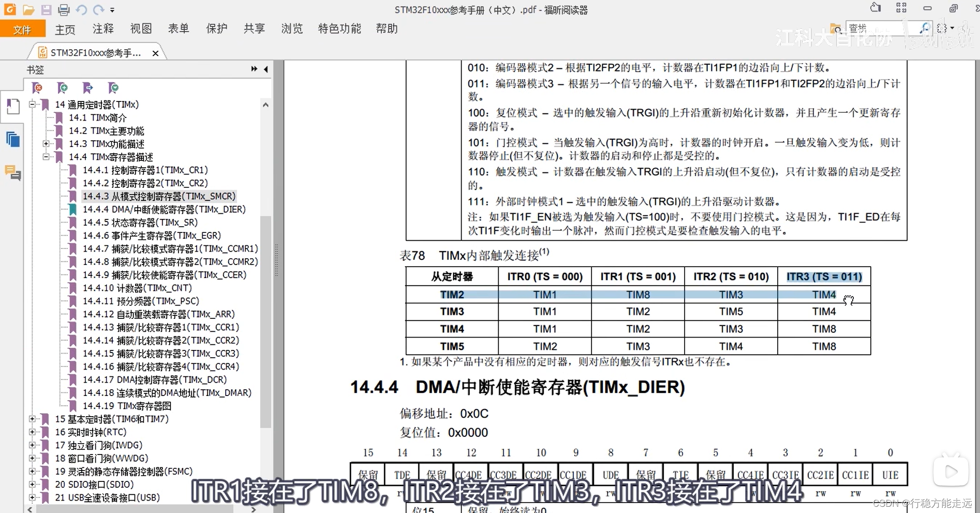This screenshot has width=980, height=513.
Task: Redo the last action
Action: tap(98, 10)
